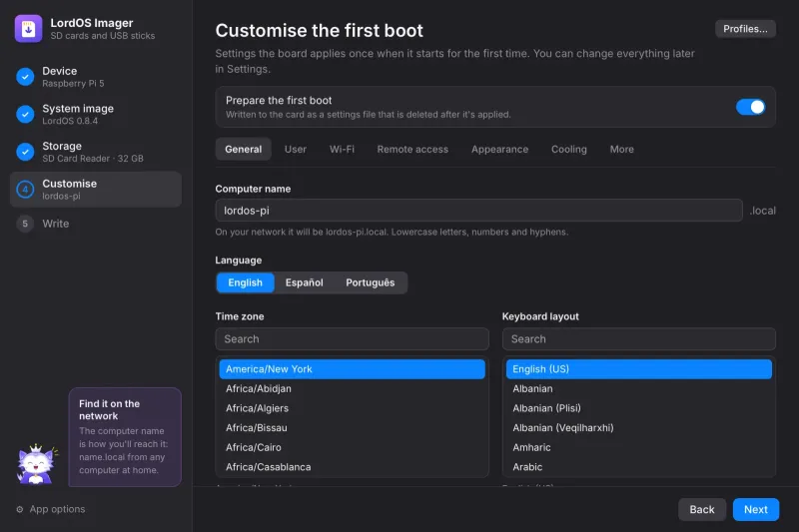This screenshot has height=532, width=799.
Task: Open the Wi-Fi tab
Action: (x=342, y=149)
